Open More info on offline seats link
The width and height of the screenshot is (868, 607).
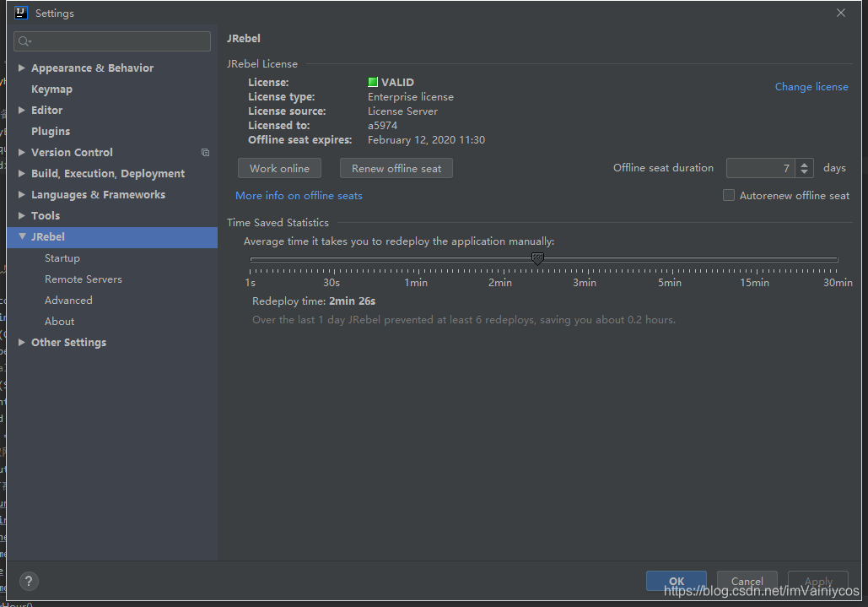coord(299,196)
